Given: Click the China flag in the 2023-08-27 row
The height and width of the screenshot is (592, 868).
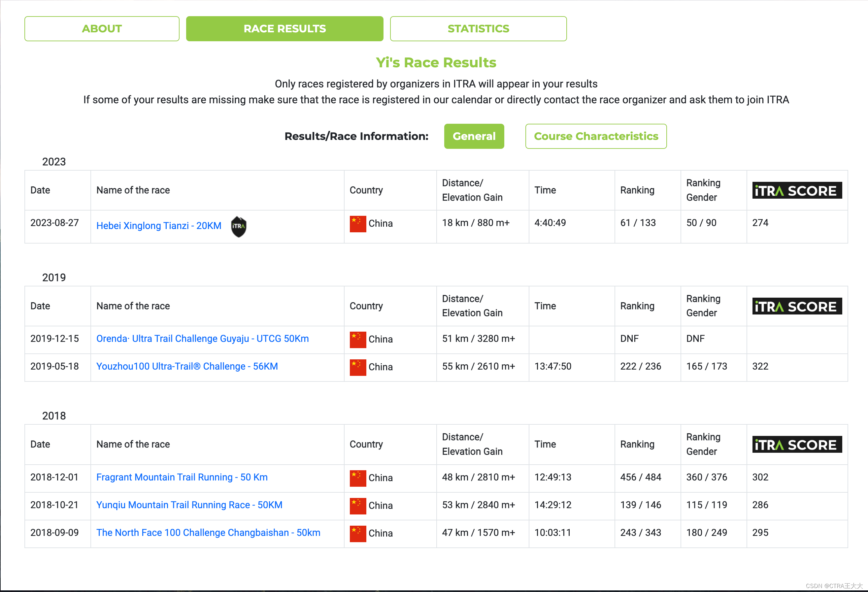Looking at the screenshot, I should 357,224.
